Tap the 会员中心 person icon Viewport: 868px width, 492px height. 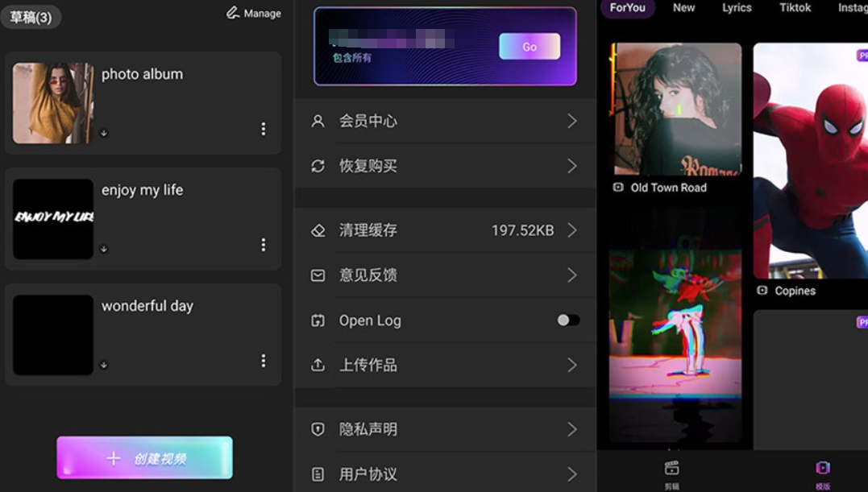[318, 121]
